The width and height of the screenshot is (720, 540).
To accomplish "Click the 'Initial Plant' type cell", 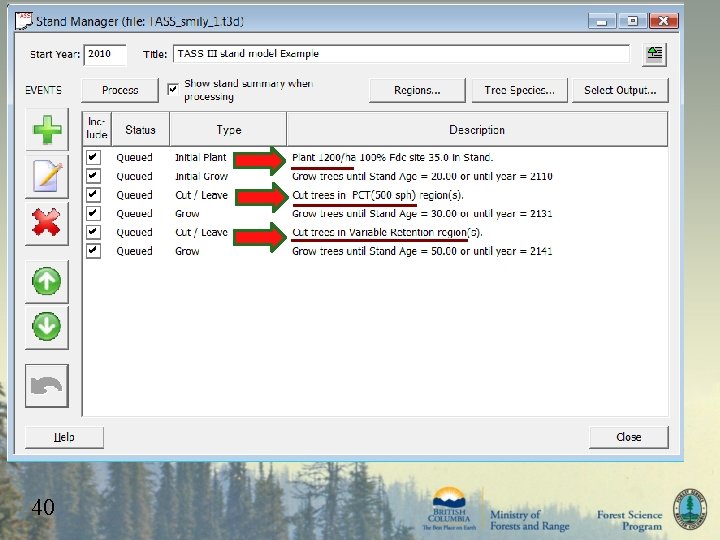I will coord(201,158).
